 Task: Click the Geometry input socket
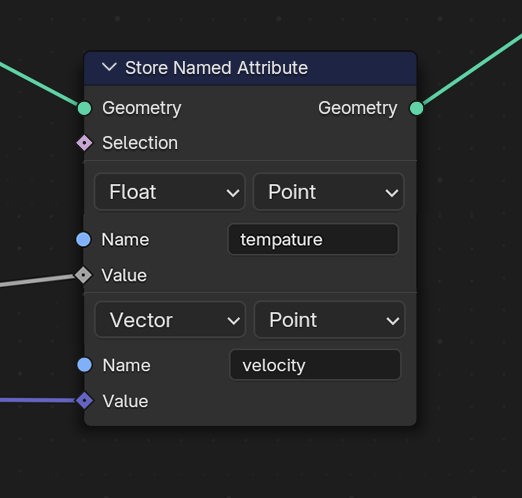pyautogui.click(x=84, y=108)
